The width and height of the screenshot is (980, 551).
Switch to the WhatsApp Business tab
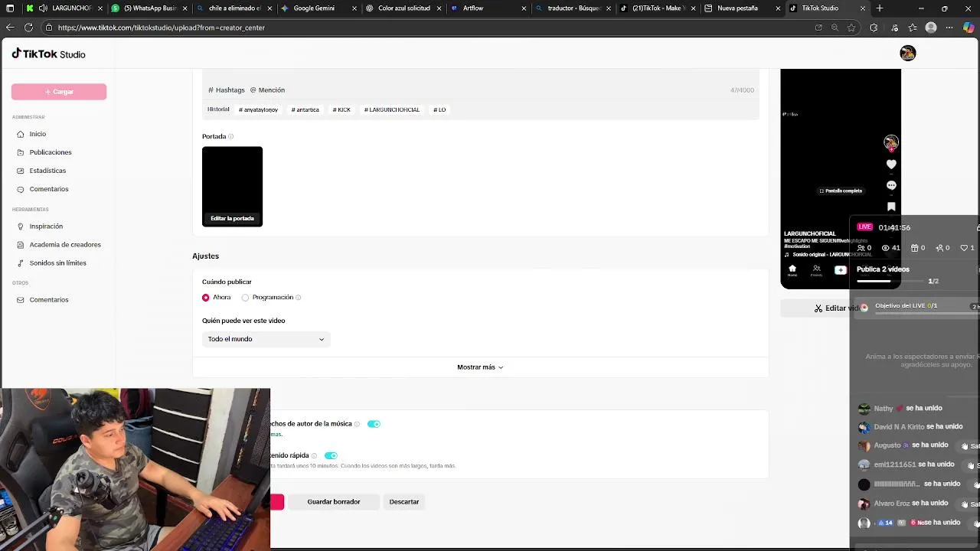(149, 8)
